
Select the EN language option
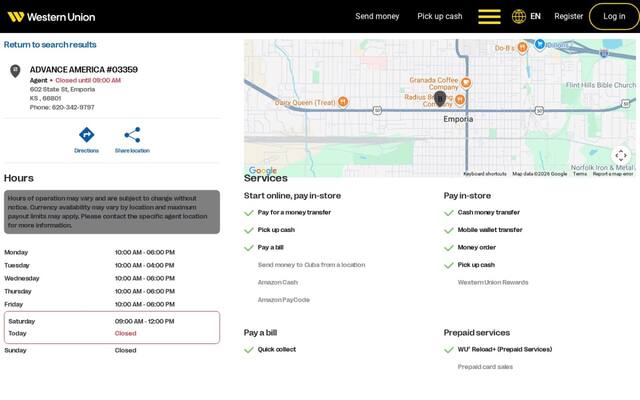tap(535, 16)
